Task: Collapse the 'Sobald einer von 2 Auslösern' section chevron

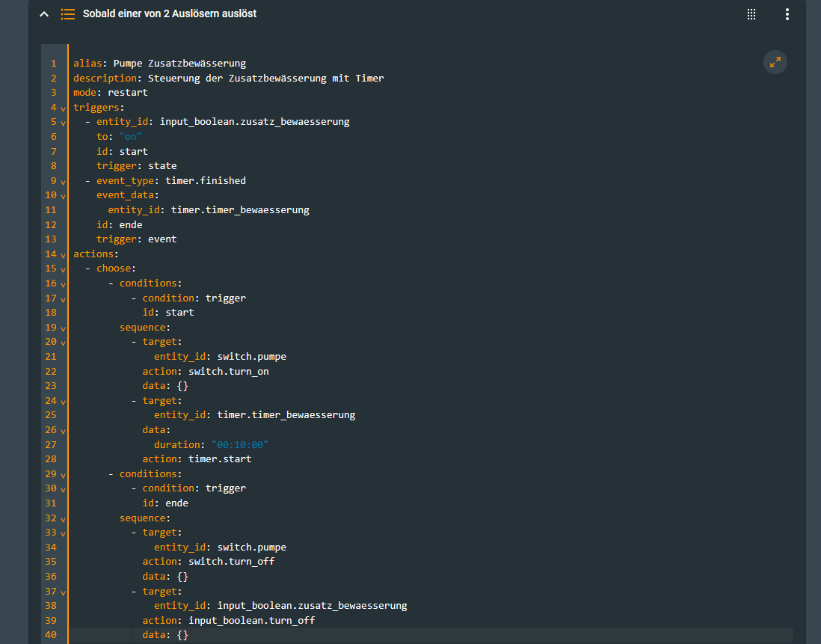Action: 44,14
